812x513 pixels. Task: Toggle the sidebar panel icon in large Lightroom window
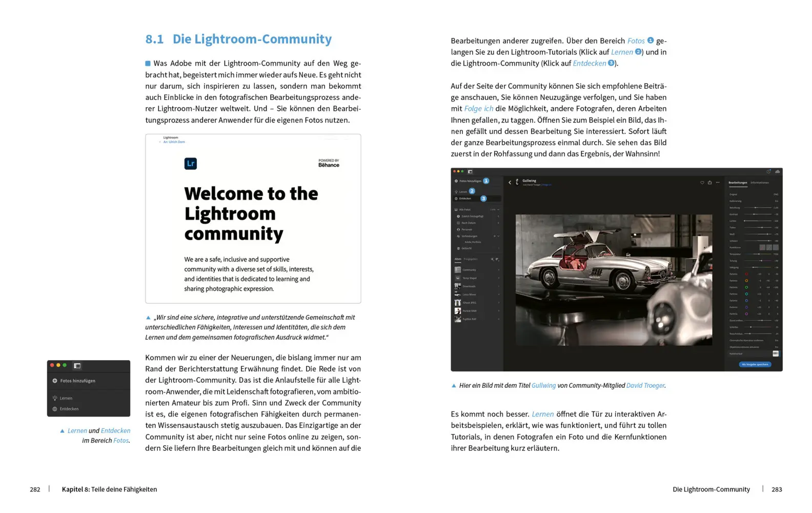click(x=470, y=171)
